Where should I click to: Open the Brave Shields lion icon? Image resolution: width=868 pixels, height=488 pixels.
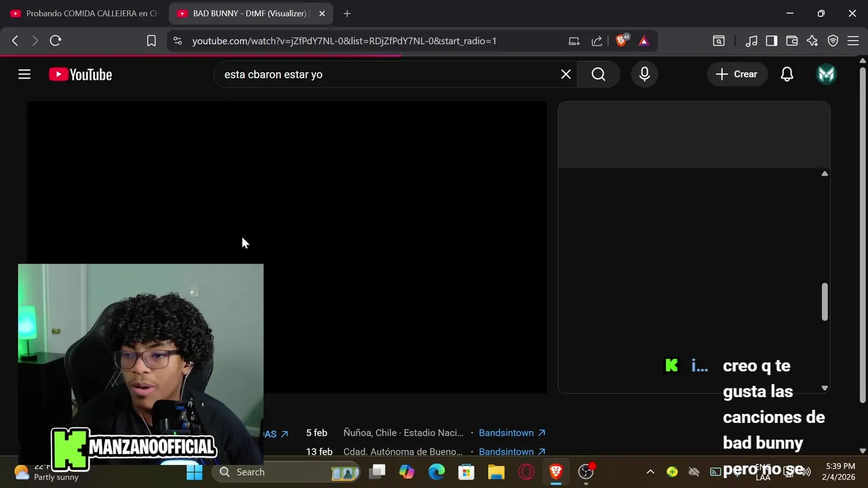[621, 41]
